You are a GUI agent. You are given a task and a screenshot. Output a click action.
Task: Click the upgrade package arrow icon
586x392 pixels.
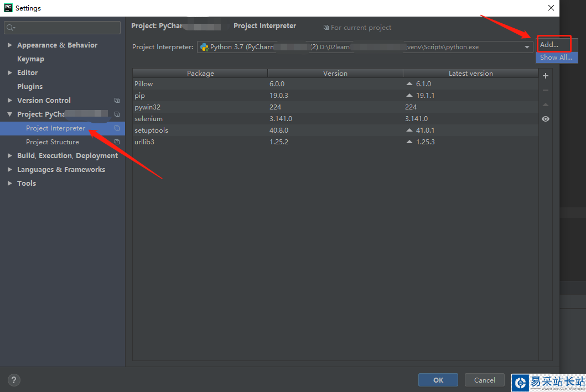(545, 104)
